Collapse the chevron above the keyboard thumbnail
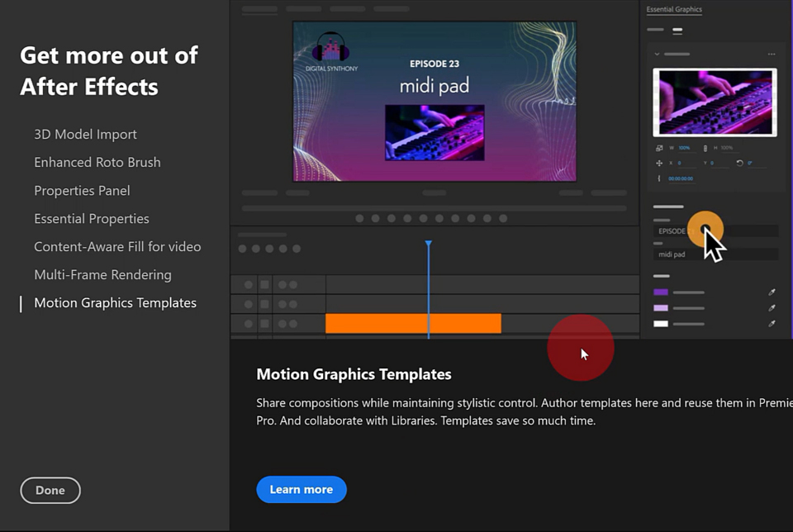This screenshot has width=793, height=532. point(658,55)
